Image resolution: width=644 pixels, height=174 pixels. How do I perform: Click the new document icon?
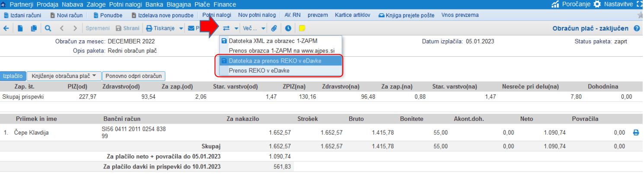pos(20,29)
